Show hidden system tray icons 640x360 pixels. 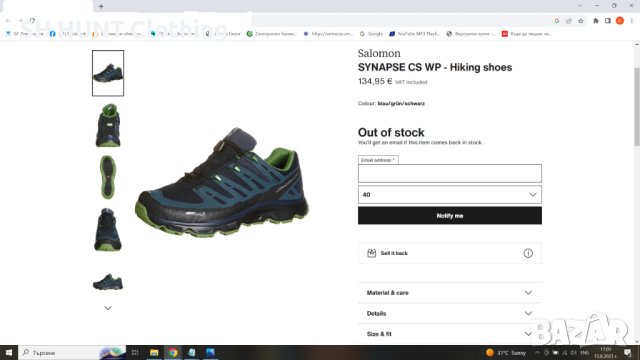point(537,353)
